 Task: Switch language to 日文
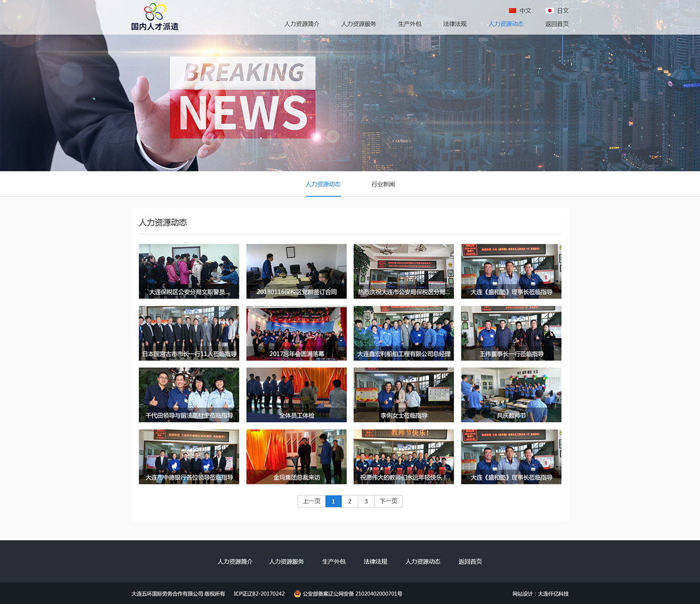pos(563,11)
